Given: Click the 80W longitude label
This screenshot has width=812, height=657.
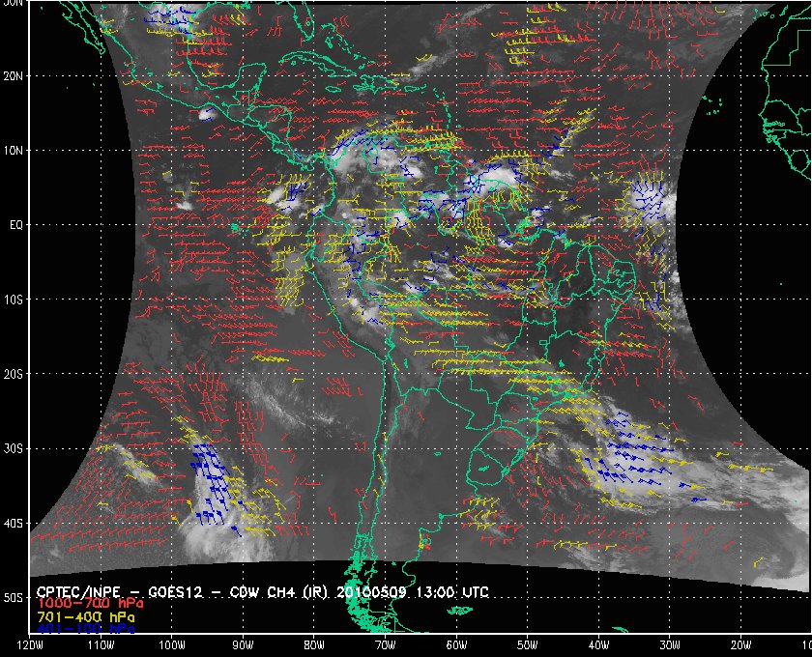Looking at the screenshot, I should (x=314, y=645).
